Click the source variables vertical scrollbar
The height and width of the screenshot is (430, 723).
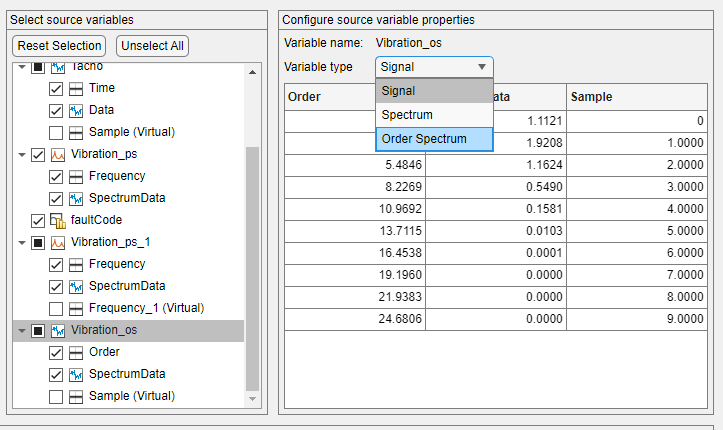[253, 270]
